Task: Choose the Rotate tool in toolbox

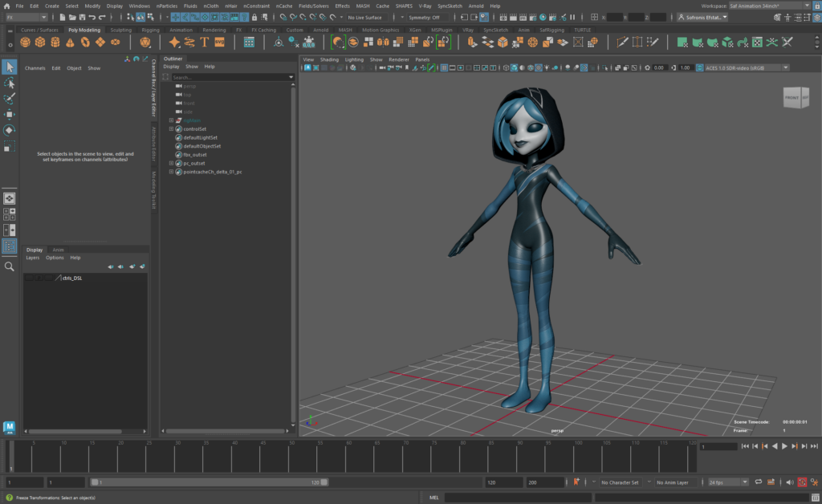Action: [x=9, y=130]
